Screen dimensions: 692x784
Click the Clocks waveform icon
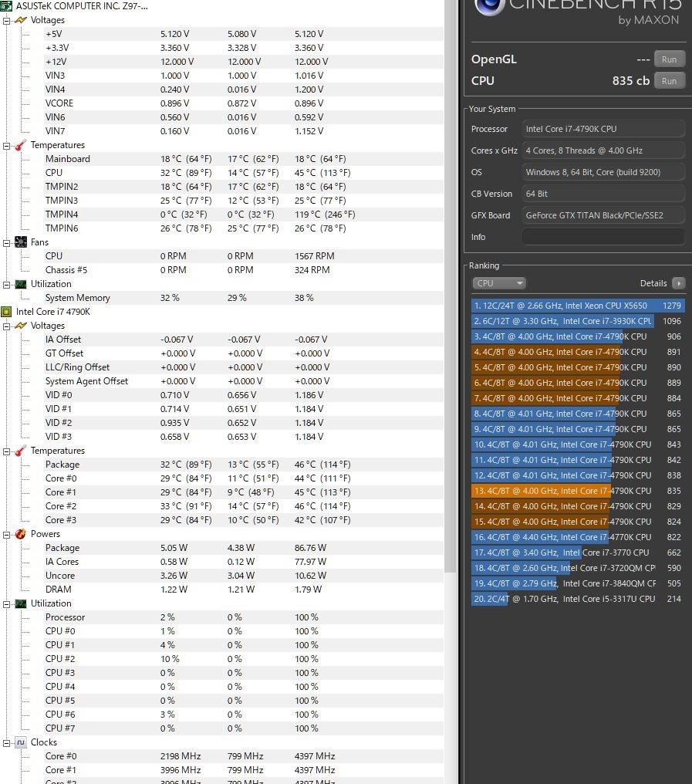21,742
